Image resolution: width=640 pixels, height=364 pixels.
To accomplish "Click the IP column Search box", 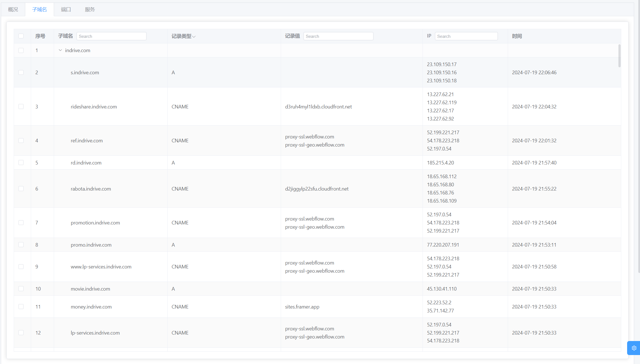I will (466, 36).
